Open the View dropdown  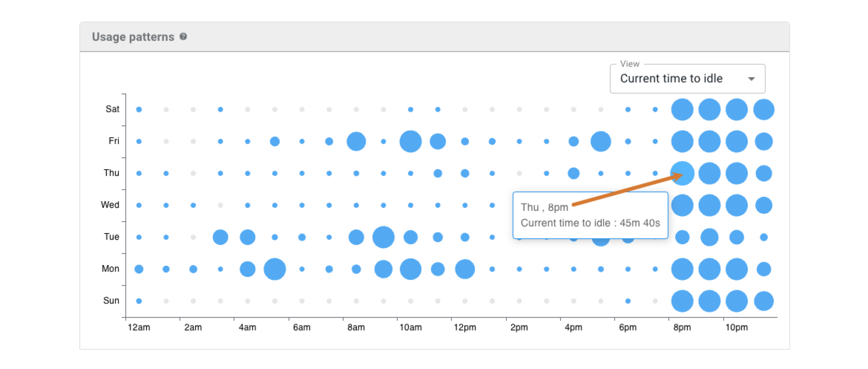pos(686,78)
